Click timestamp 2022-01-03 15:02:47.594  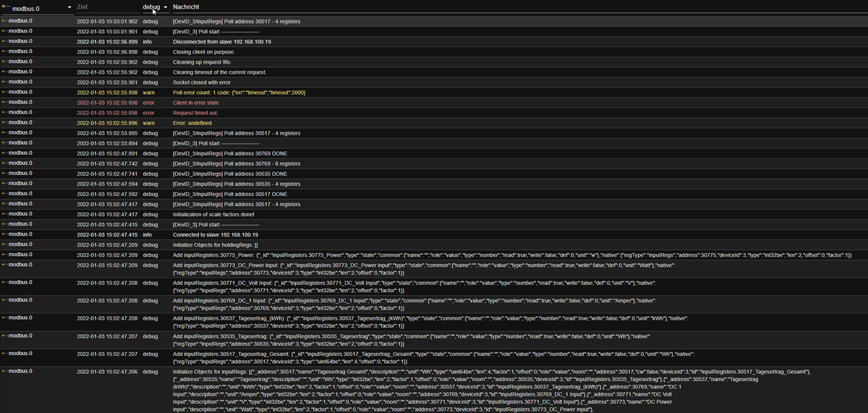click(107, 184)
